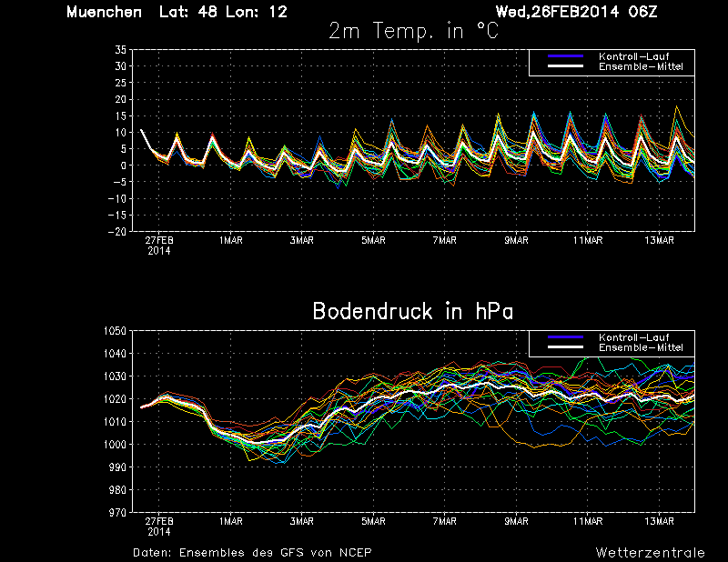Click the "13MAR" date under temperature chart
The width and height of the screenshot is (728, 562).
[659, 240]
